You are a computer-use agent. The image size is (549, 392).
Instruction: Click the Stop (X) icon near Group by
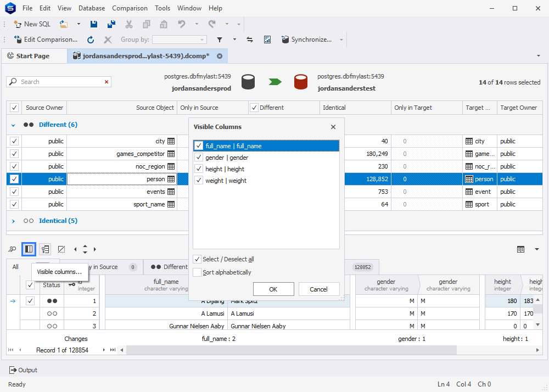tap(108, 40)
